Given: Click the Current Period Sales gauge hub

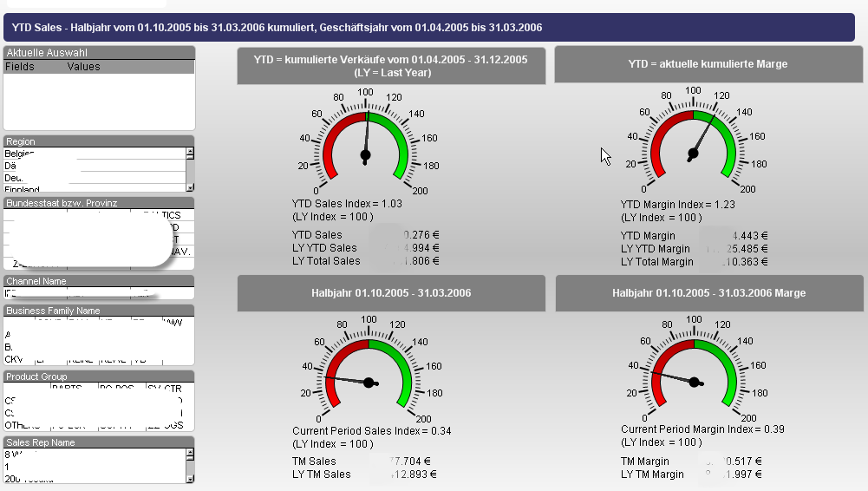Looking at the screenshot, I should [369, 383].
